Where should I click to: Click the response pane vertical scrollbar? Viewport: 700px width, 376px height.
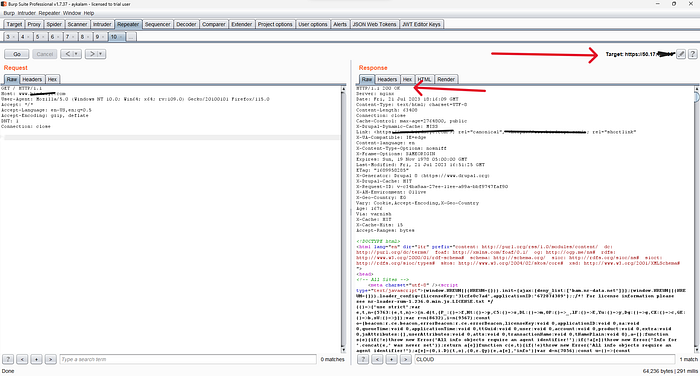click(x=696, y=219)
